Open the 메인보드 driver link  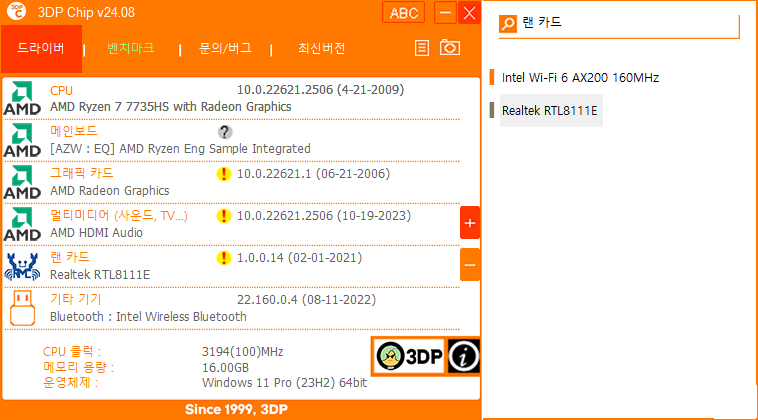pyautogui.click(x=74, y=131)
